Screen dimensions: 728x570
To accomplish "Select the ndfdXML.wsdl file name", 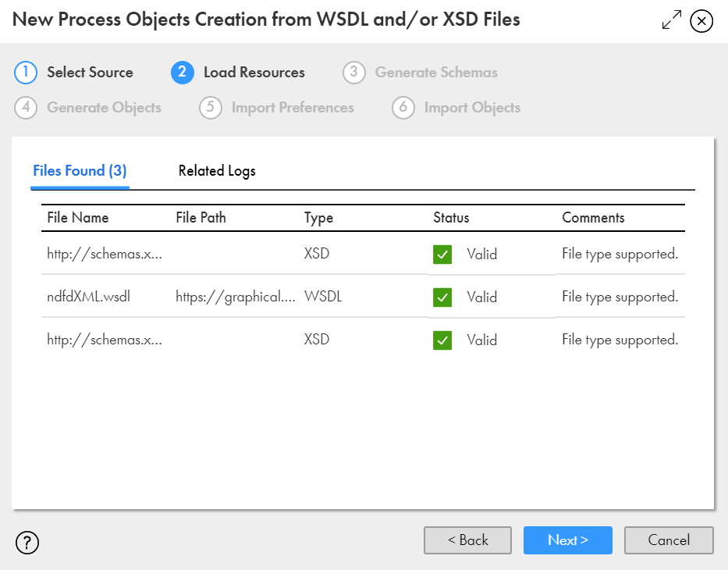I will pyautogui.click(x=88, y=297).
